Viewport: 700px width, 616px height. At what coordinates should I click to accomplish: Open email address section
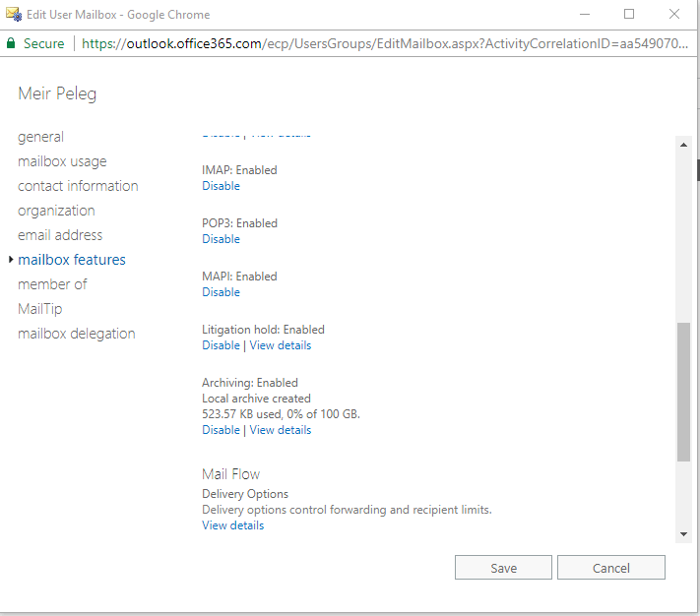click(60, 235)
